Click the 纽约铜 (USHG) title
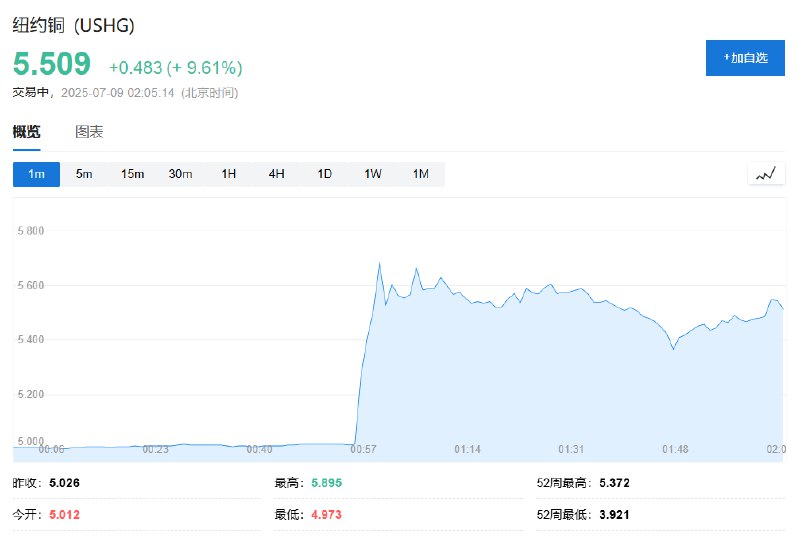 [x=73, y=25]
